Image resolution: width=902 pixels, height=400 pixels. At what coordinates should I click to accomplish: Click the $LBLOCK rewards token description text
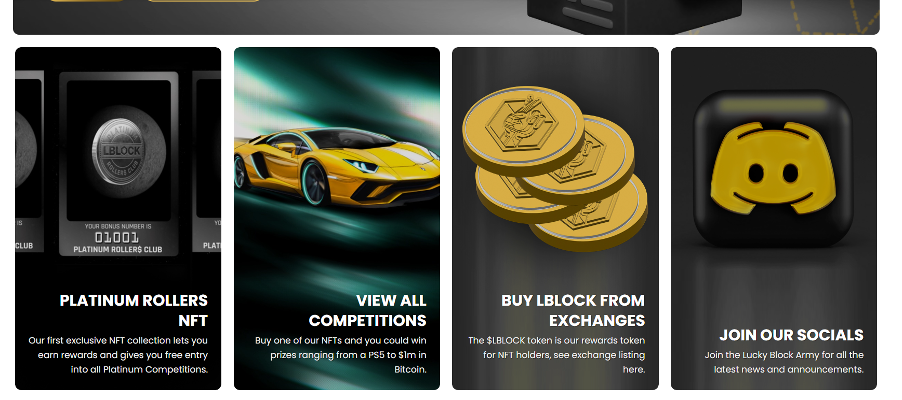[x=556, y=355]
